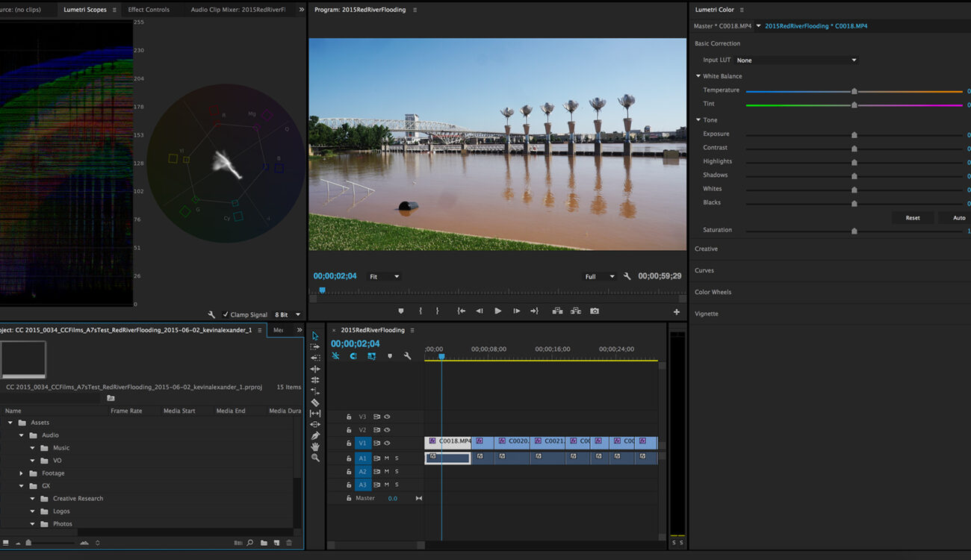
Task: Select the Slide tool
Action: pos(315,424)
